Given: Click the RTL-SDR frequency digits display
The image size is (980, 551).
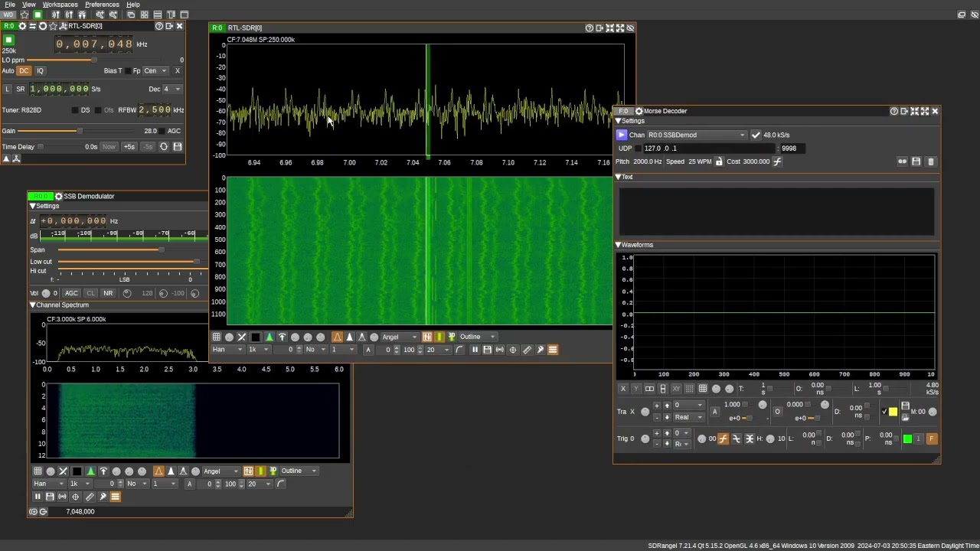Looking at the screenshot, I should (94, 44).
